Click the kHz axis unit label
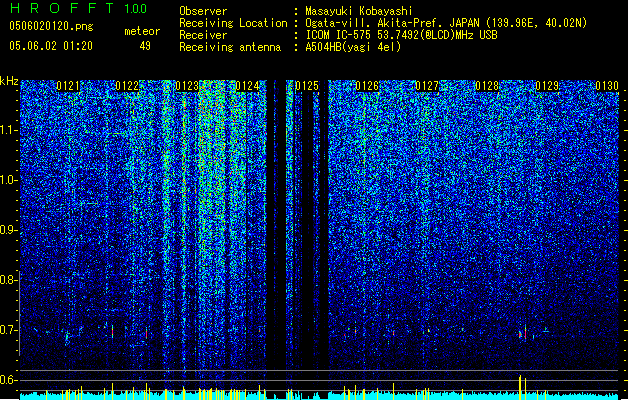The image size is (629, 400). 9,81
